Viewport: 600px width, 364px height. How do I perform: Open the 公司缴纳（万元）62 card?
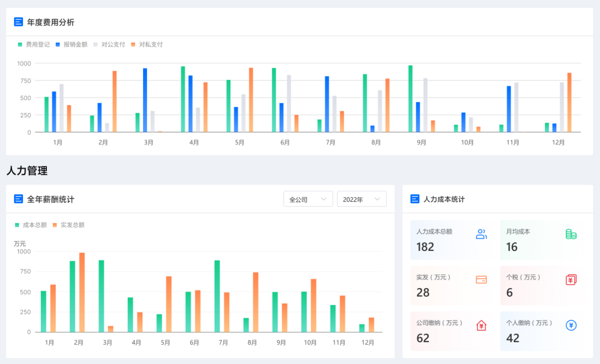click(x=451, y=331)
